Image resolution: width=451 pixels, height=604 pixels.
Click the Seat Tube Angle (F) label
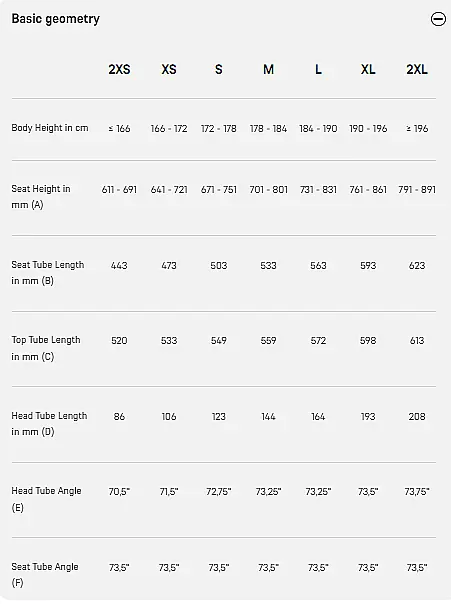pyautogui.click(x=45, y=574)
